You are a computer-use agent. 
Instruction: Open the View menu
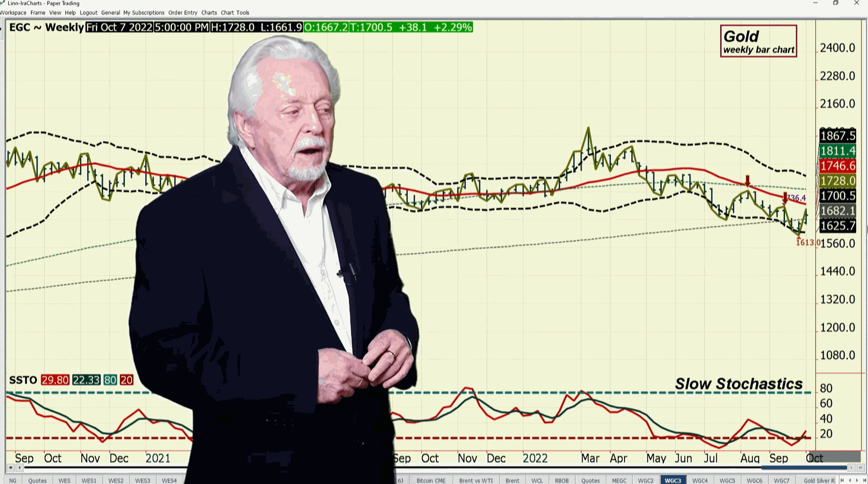tap(55, 13)
